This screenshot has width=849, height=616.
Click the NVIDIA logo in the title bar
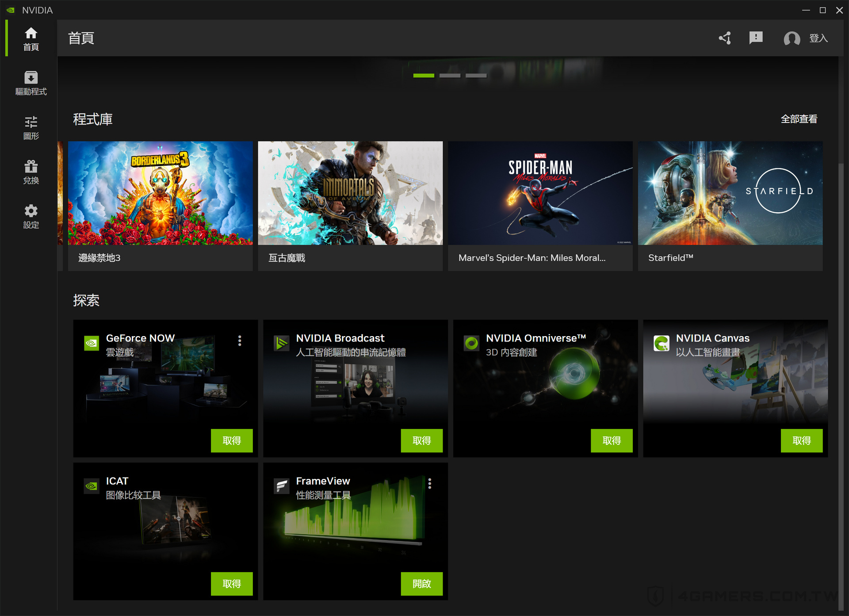click(11, 10)
